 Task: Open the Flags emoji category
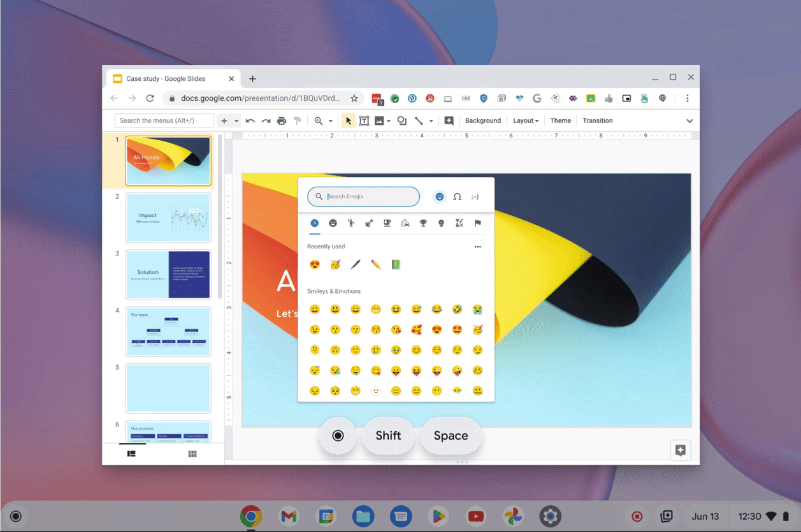click(477, 223)
